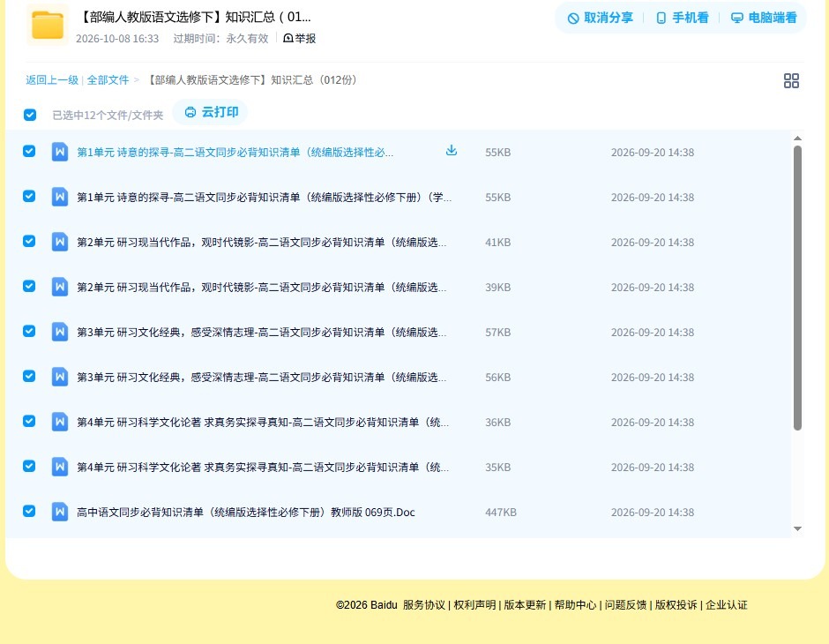Switch to grid view layout icon
Viewport: 829px width, 644px height.
pos(791,80)
